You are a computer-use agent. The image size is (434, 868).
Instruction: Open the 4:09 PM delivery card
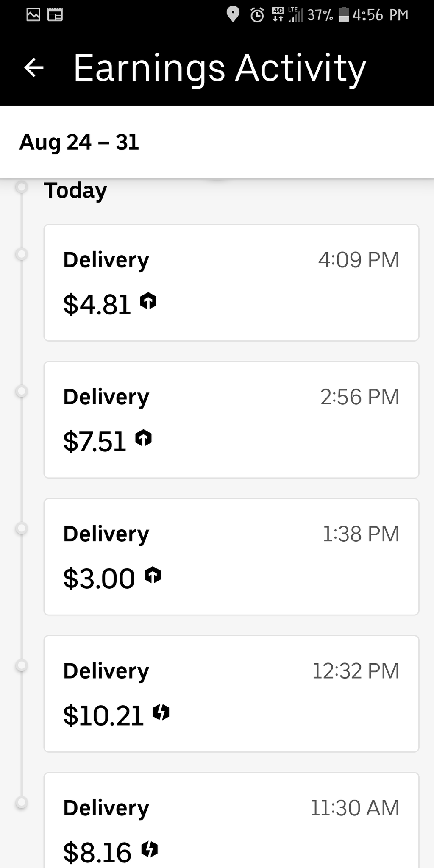pyautogui.click(x=231, y=283)
